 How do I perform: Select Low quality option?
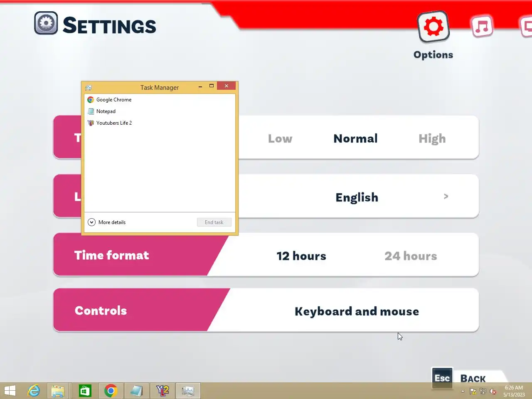point(280,138)
